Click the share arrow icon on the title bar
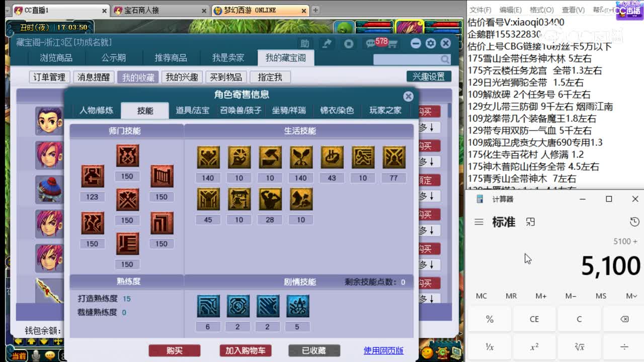Image resolution: width=644 pixels, height=362 pixels. pos(327,43)
